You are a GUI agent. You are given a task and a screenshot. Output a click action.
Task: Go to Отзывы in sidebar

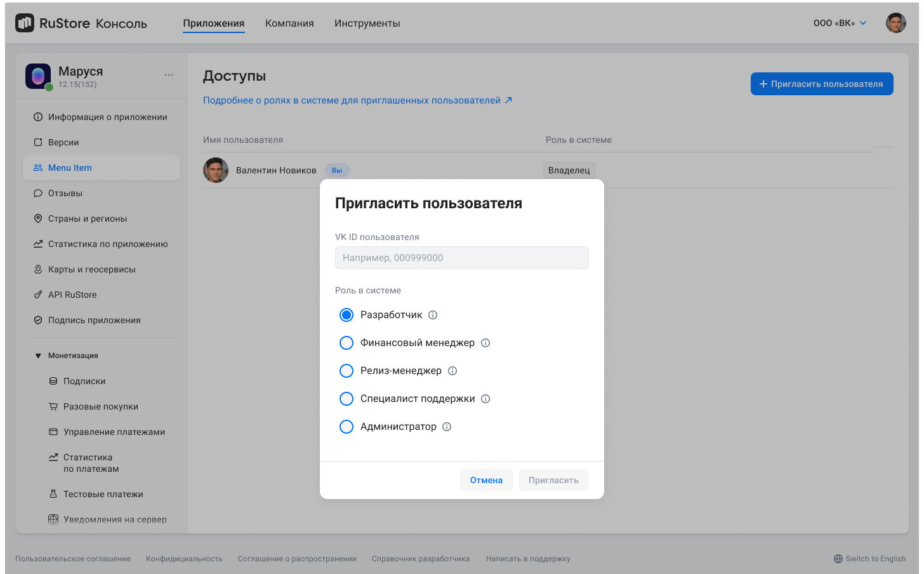coord(102,193)
